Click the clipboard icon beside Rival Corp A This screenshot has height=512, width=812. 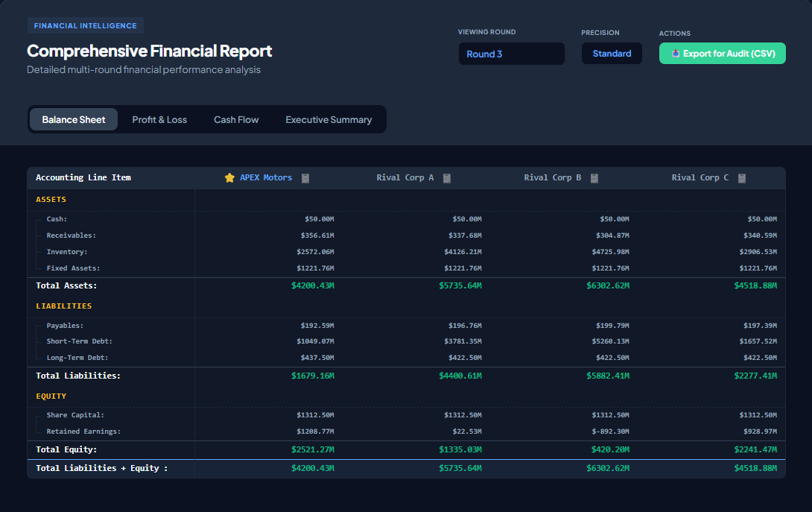point(447,177)
